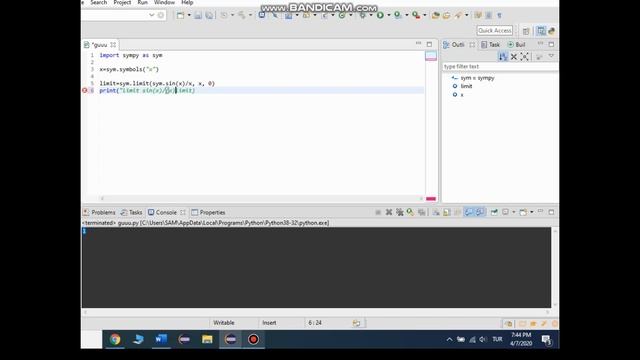Image resolution: width=640 pixels, height=360 pixels.
Task: Click the Remove All Terminated Launches icon
Action: coord(400,212)
